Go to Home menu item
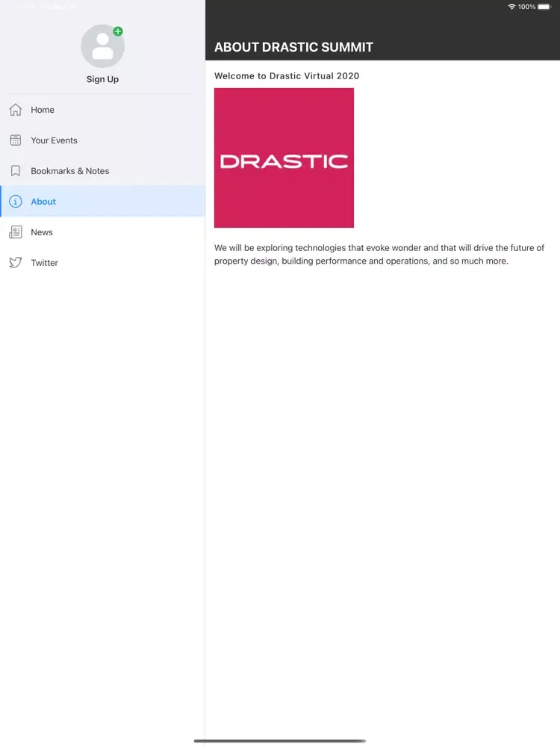 [x=102, y=110]
